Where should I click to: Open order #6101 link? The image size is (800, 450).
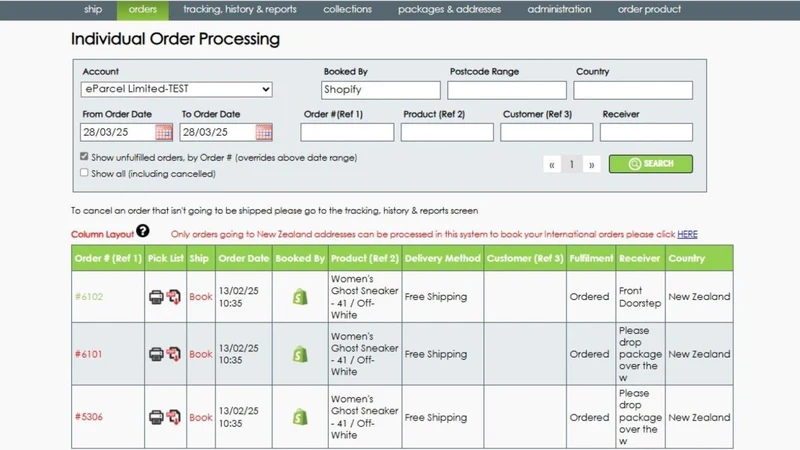point(89,354)
